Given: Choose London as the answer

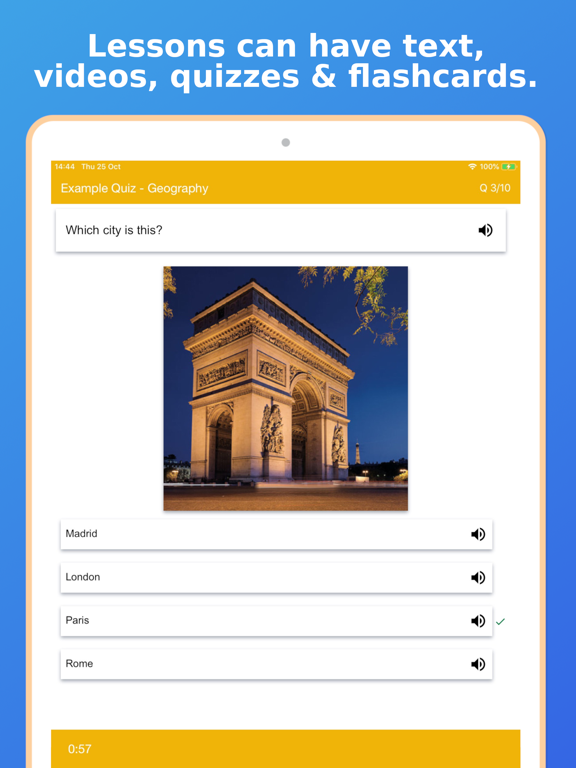Looking at the screenshot, I should (x=276, y=577).
